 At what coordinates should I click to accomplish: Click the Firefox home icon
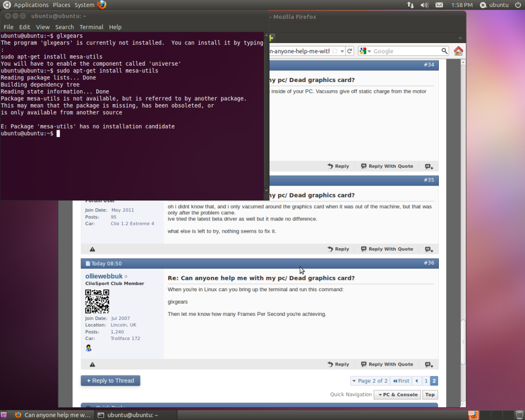458,51
